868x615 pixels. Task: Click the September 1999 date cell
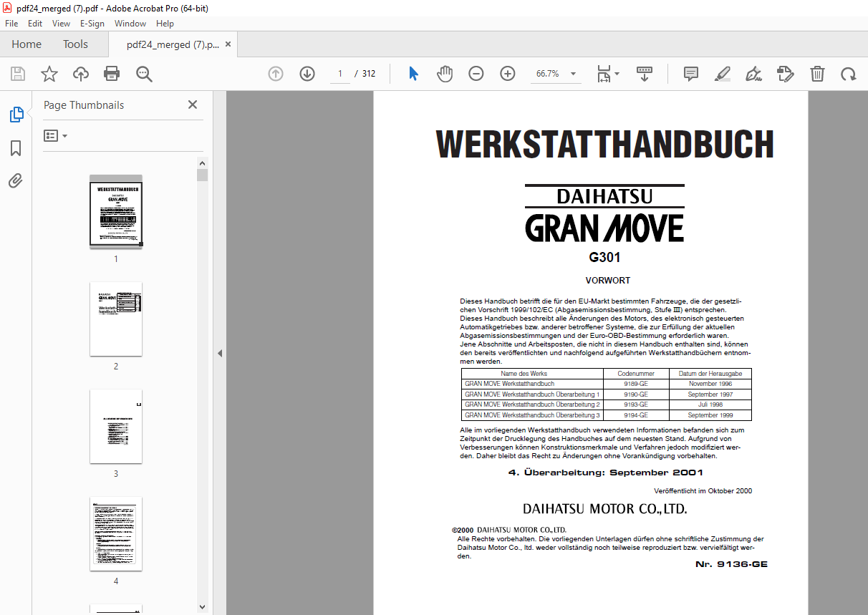point(710,415)
